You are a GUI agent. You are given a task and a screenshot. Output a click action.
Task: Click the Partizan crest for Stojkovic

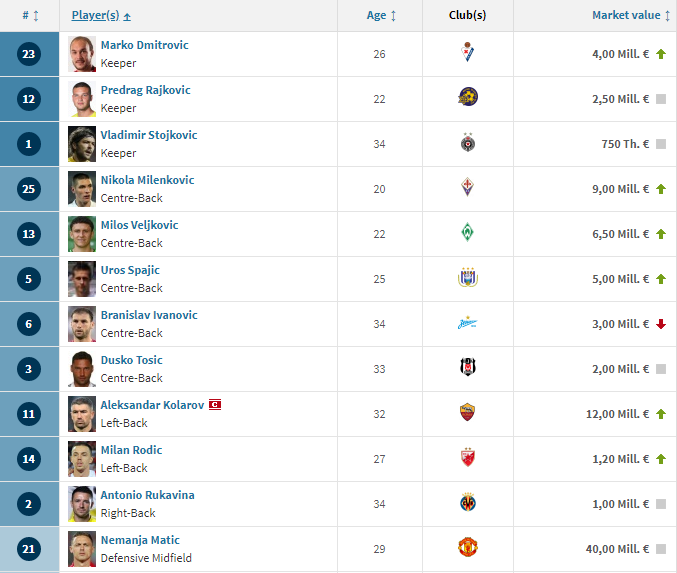pos(468,142)
